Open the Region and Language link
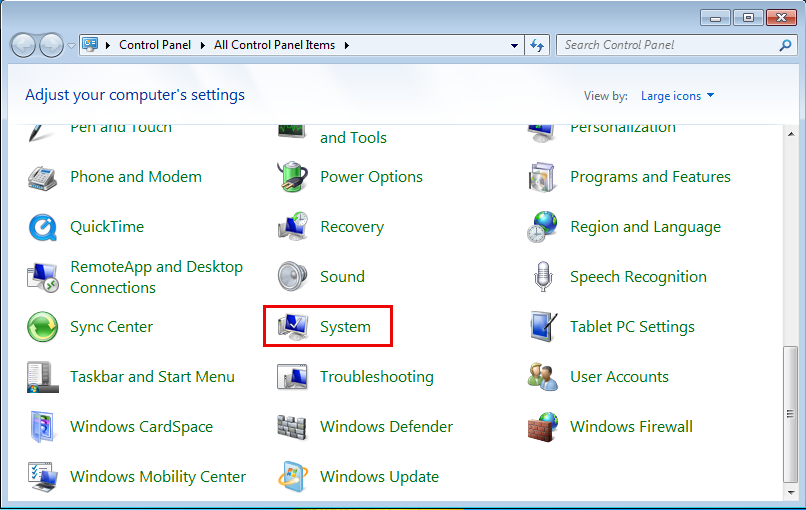 tap(645, 227)
